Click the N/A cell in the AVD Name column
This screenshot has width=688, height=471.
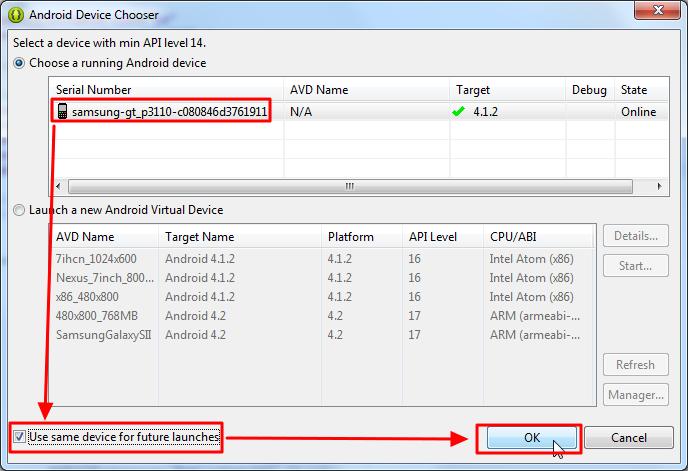point(301,112)
